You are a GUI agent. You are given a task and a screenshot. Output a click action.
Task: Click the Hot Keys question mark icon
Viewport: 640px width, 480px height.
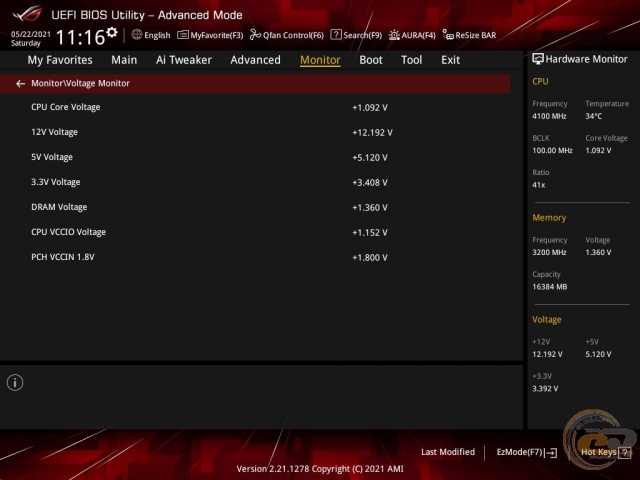coord(624,452)
